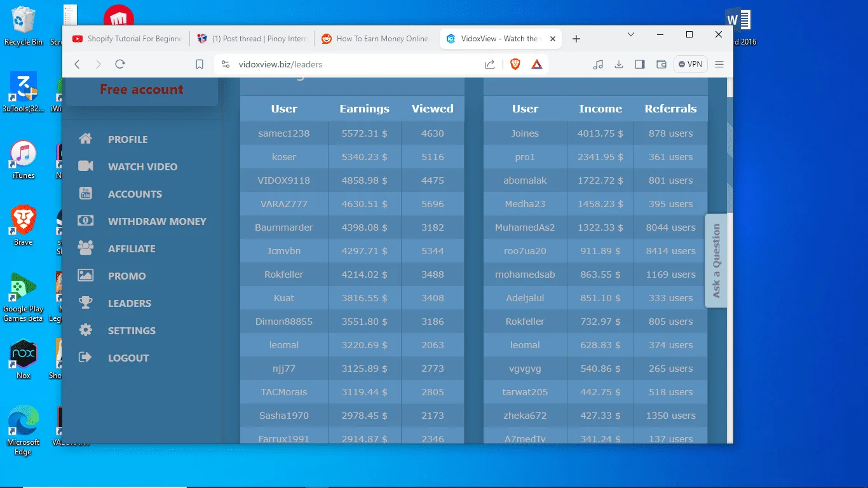Screen dimensions: 868x488
Task: Click user Baummarder in the table
Action: click(284, 227)
